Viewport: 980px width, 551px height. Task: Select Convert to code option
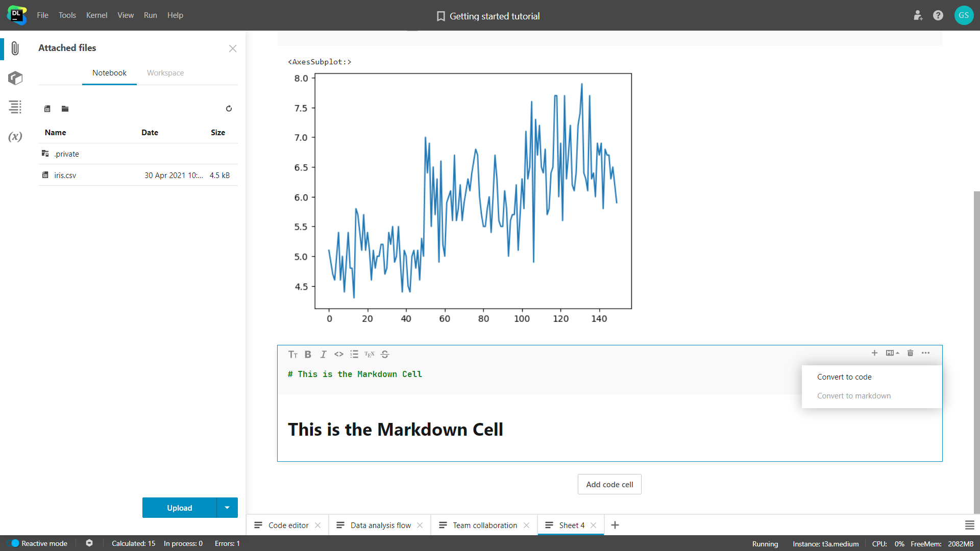coord(845,377)
